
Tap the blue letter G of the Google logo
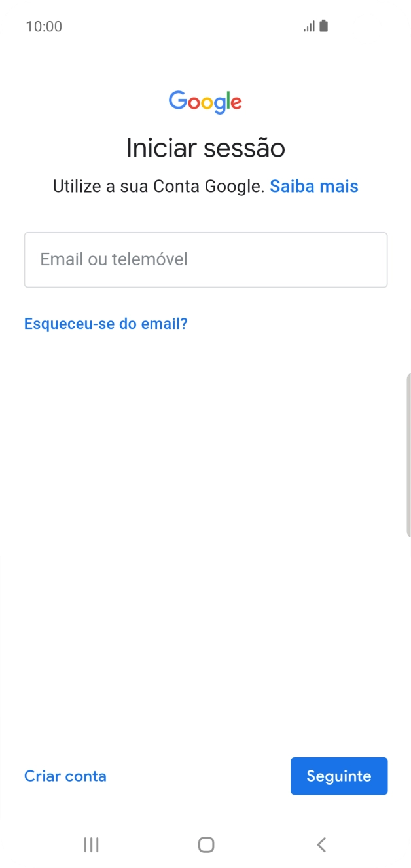175,101
